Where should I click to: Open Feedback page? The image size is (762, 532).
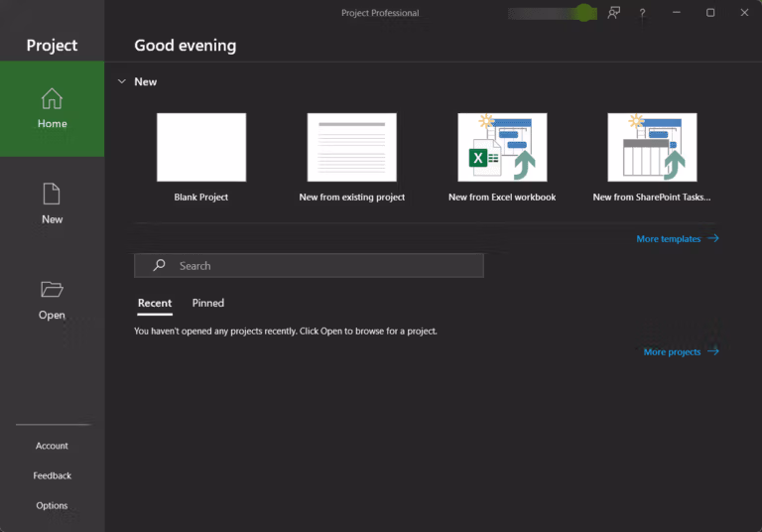52,475
